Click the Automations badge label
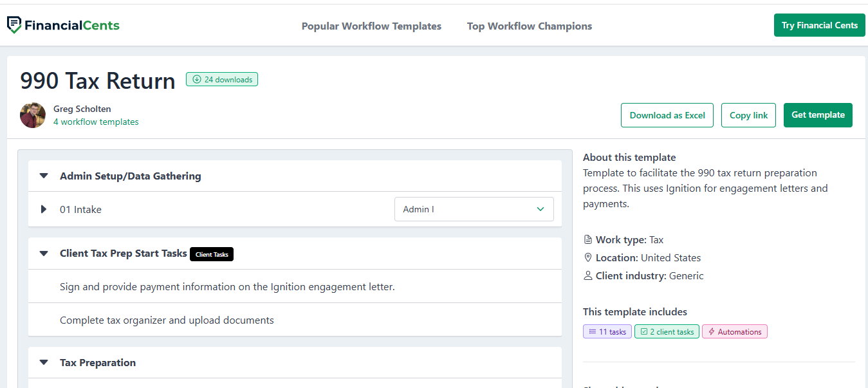This screenshot has height=388, width=868. (739, 332)
